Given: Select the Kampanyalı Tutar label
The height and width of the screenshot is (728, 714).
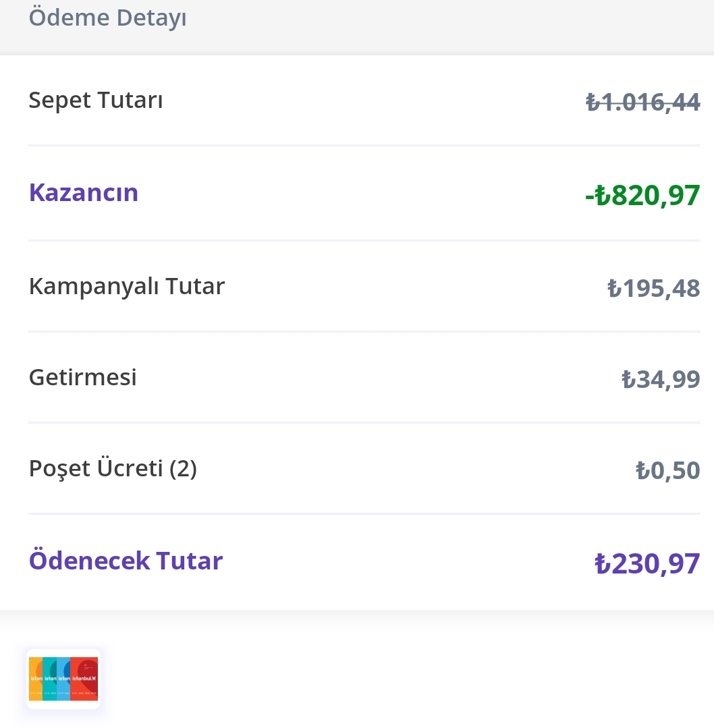Looking at the screenshot, I should (127, 286).
